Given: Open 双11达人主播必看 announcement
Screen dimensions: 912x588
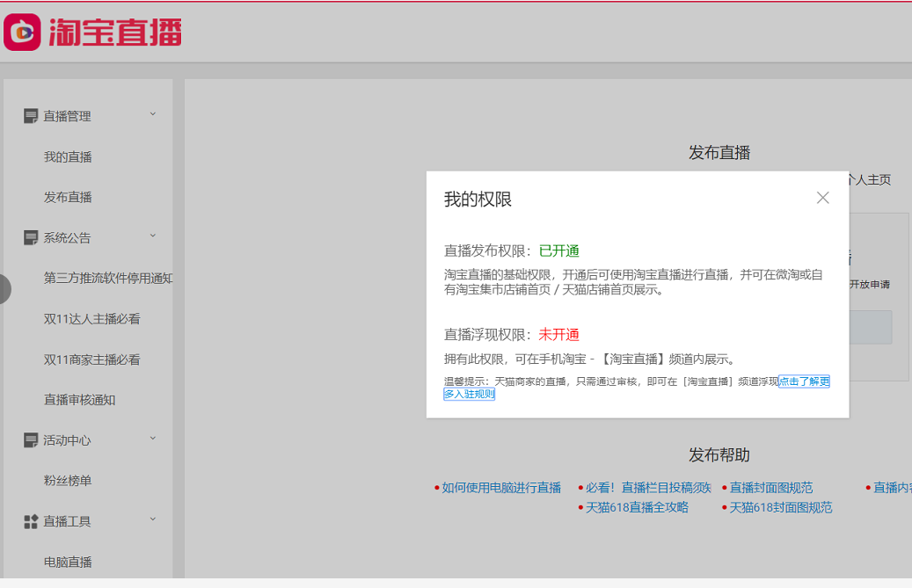Looking at the screenshot, I should click(91, 319).
